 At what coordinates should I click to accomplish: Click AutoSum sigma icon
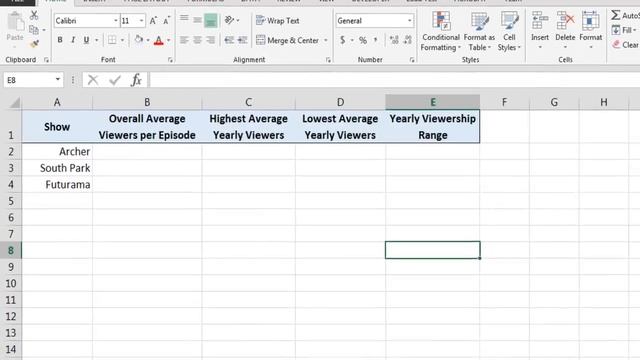point(616,16)
